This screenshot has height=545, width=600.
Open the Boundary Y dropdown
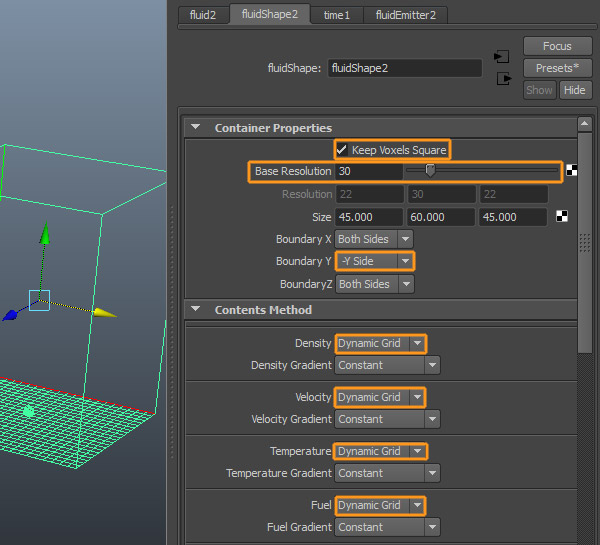tap(375, 261)
